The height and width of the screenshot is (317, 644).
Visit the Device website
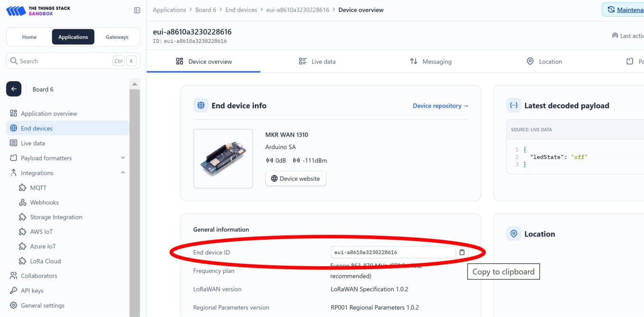click(x=296, y=178)
